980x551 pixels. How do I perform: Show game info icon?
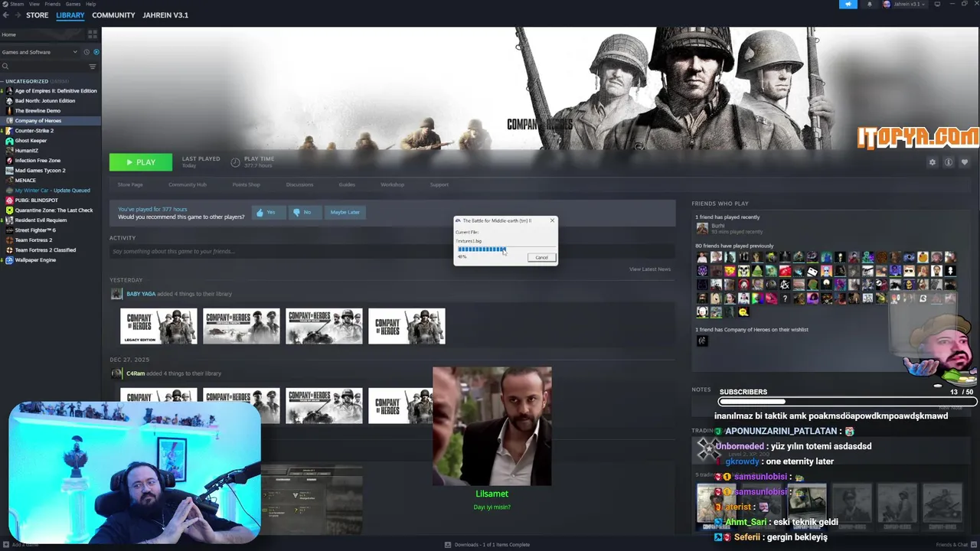click(948, 162)
